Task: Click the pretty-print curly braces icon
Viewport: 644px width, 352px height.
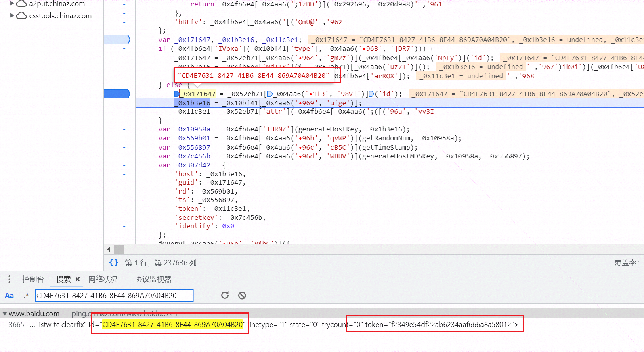Action: click(x=114, y=262)
